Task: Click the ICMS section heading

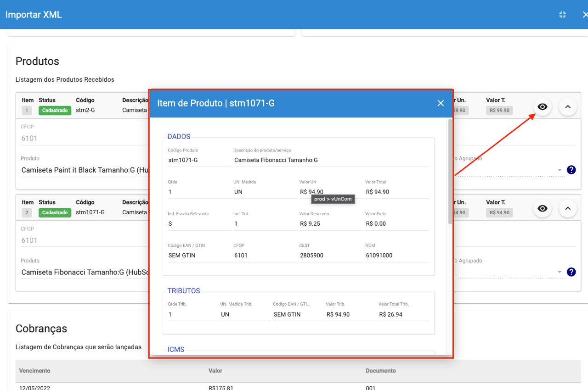Action: click(x=176, y=350)
